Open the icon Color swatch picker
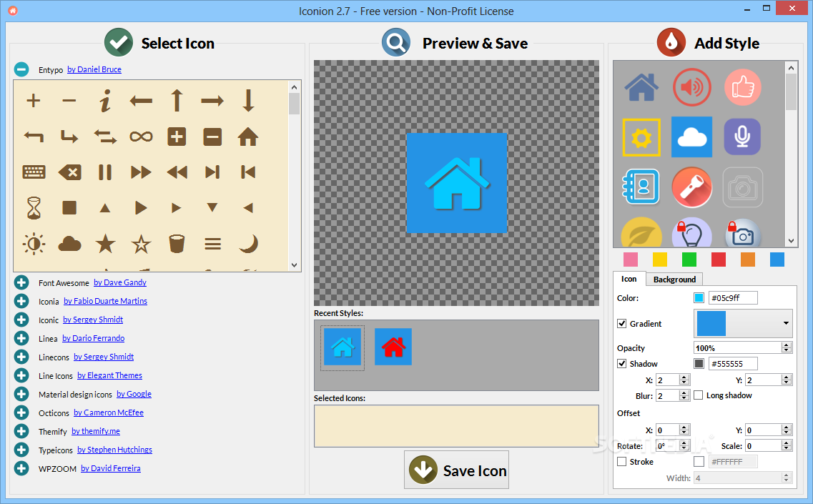 [x=699, y=297]
